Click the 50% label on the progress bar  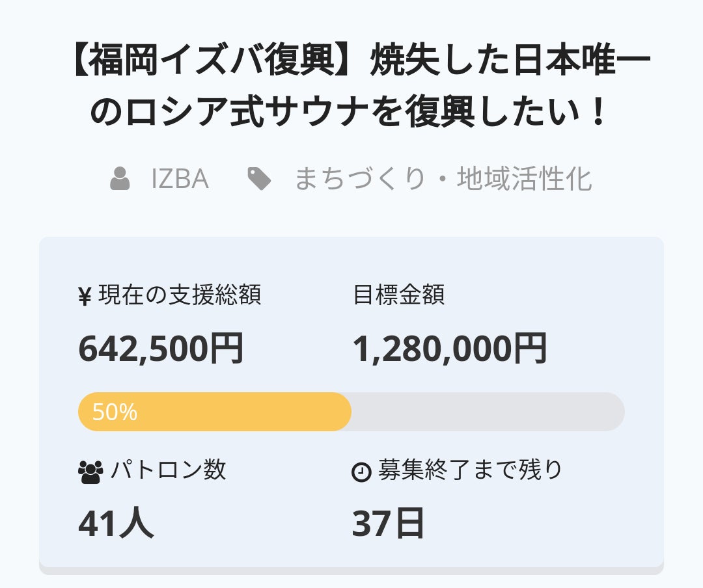coord(115,412)
